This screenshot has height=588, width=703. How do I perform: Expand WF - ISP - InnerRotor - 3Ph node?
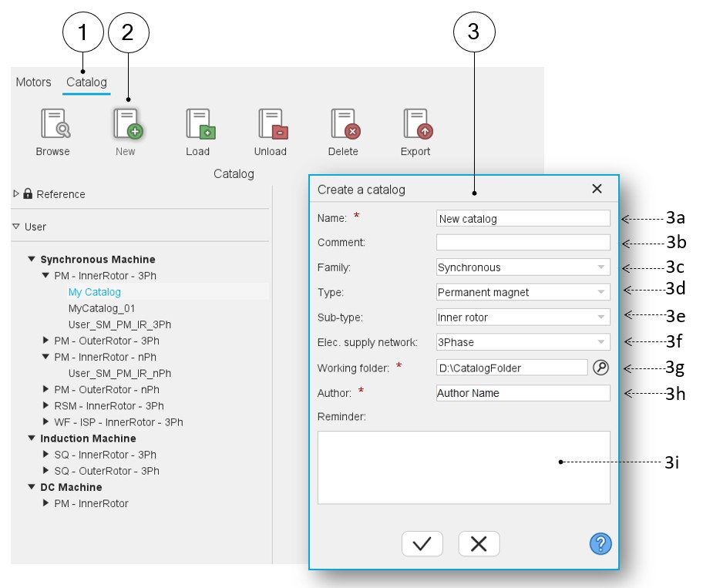pos(45,422)
